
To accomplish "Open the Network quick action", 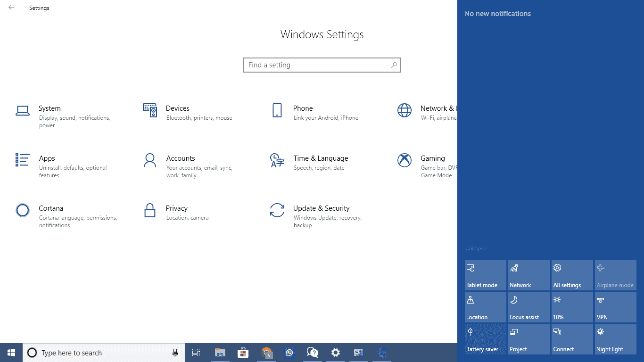I will pyautogui.click(x=529, y=275).
